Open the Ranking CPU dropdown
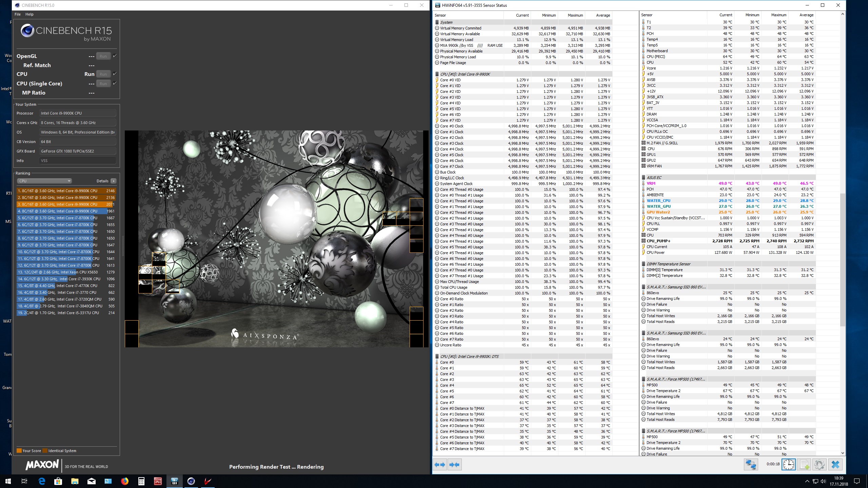Screen dimensions: 868x488 pos(44,181)
